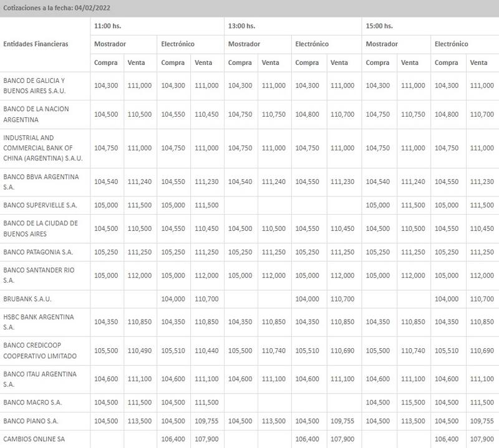499x448 pixels.
Task: Select the Banco BBVA Argentina S.A. row label
Action: [41, 182]
